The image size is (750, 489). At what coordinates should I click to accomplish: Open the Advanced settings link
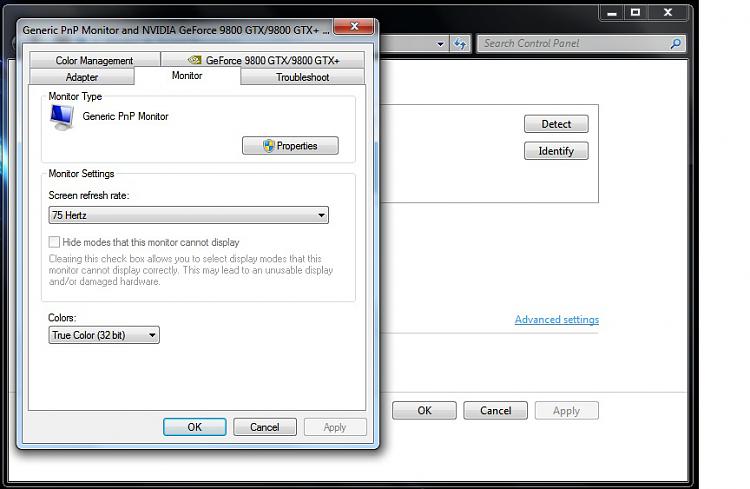pos(557,320)
